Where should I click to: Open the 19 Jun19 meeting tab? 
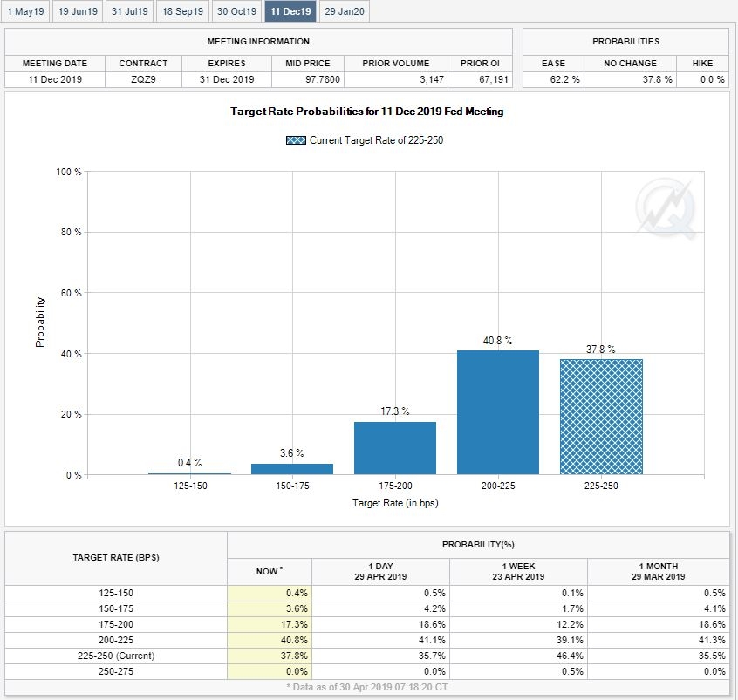(x=78, y=11)
